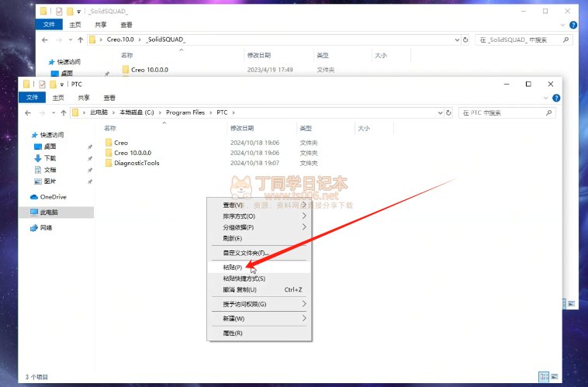Open the 文件 tab in PTC window
The width and height of the screenshot is (588, 387).
32,98
